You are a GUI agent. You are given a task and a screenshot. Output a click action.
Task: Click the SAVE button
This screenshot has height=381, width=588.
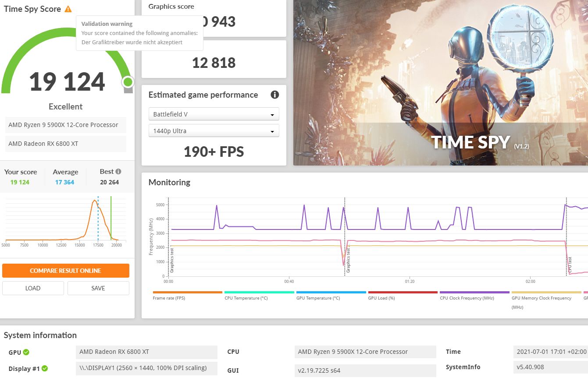98,288
